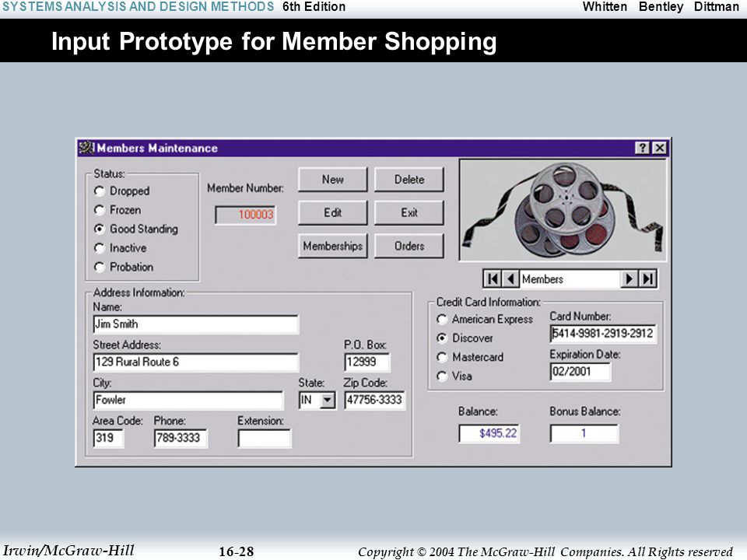The width and height of the screenshot is (747, 560).
Task: Go to previous member record
Action: tap(510, 278)
